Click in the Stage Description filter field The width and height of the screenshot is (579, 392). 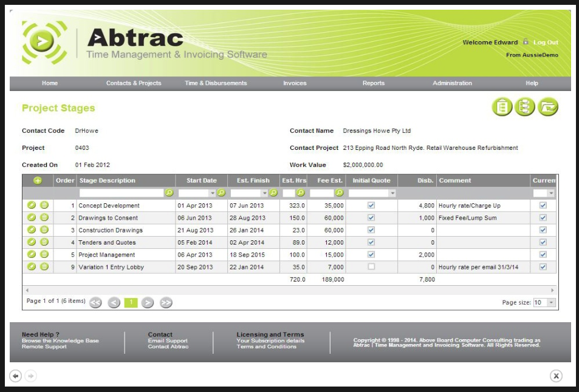click(121, 193)
